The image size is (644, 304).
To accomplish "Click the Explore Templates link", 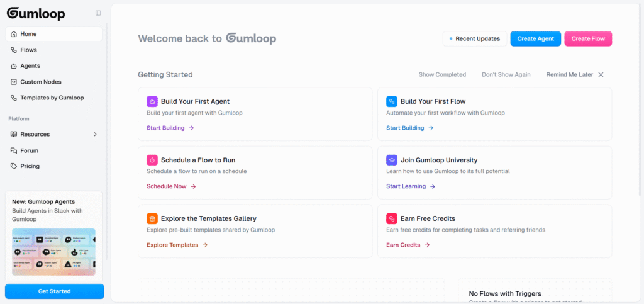I will [172, 245].
